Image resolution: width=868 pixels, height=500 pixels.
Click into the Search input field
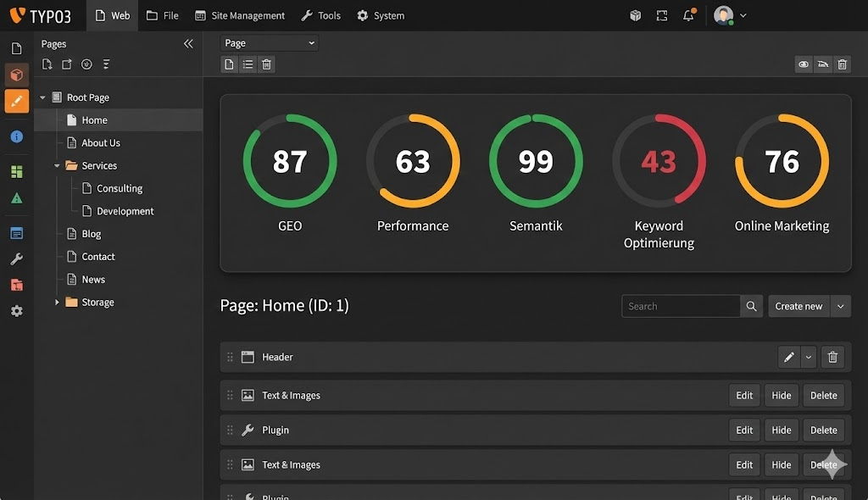tap(681, 306)
